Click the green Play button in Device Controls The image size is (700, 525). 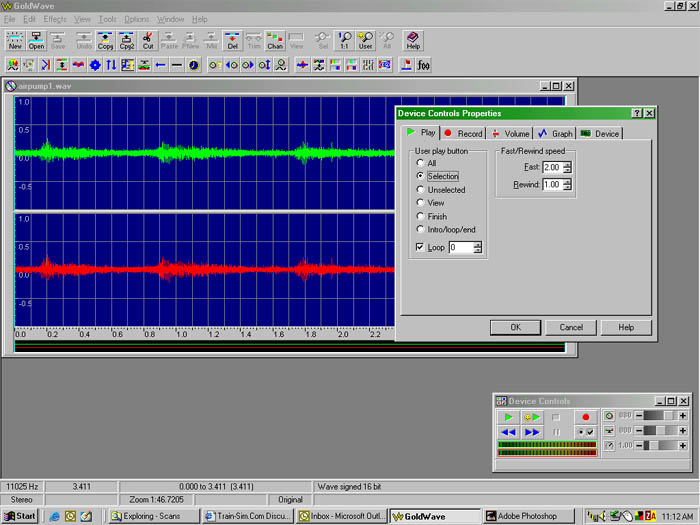click(x=508, y=417)
